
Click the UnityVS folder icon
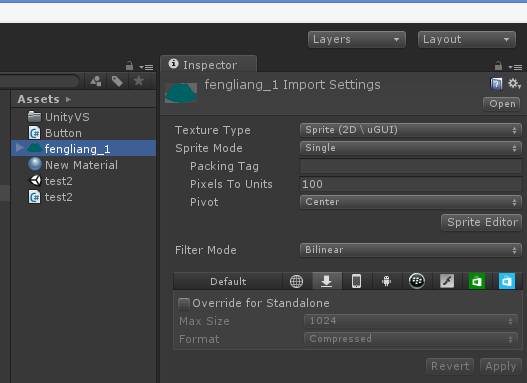34,117
